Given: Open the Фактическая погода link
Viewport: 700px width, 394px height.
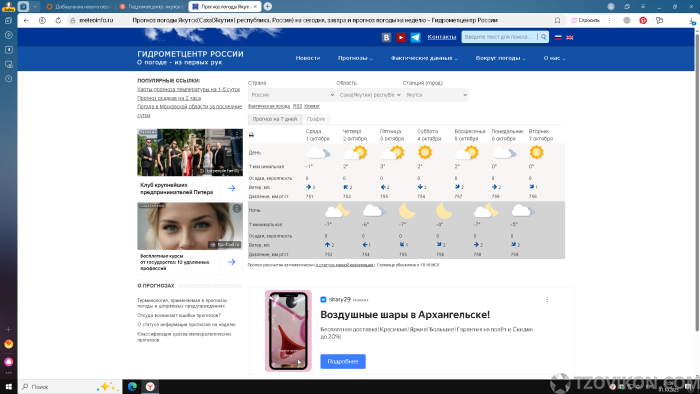Looking at the screenshot, I should click(269, 106).
